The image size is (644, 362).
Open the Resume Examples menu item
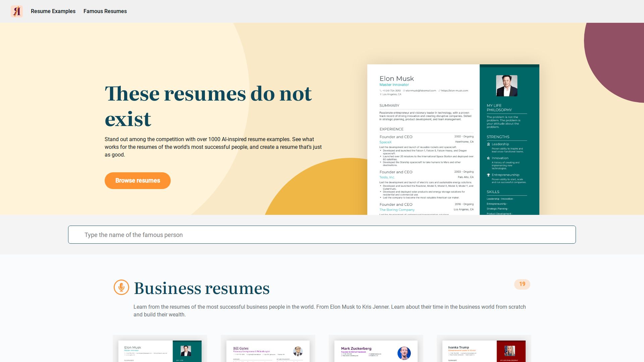click(x=53, y=11)
